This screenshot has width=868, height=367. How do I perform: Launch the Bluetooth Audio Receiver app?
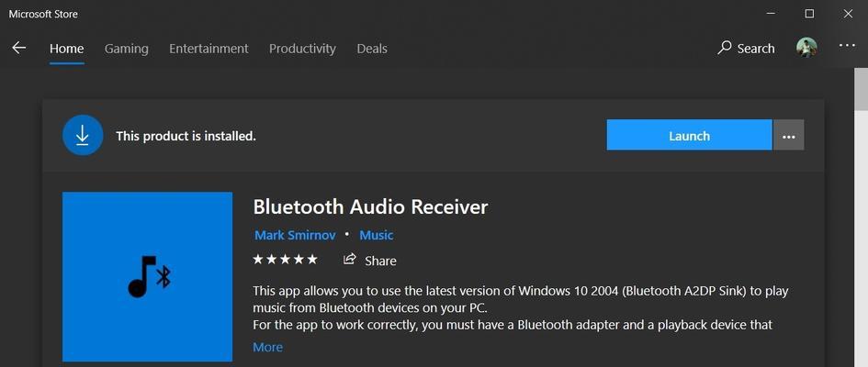[689, 135]
